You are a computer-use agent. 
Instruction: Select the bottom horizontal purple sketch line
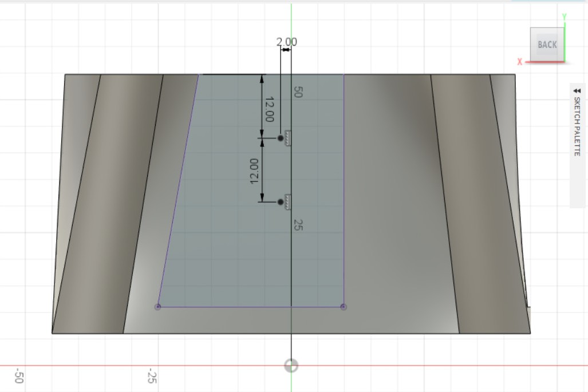pyautogui.click(x=229, y=307)
